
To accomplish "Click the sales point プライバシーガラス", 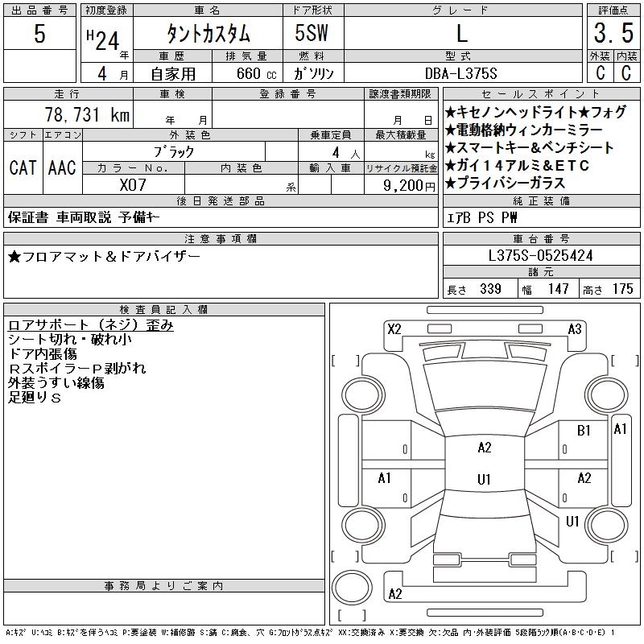I will 506,183.
